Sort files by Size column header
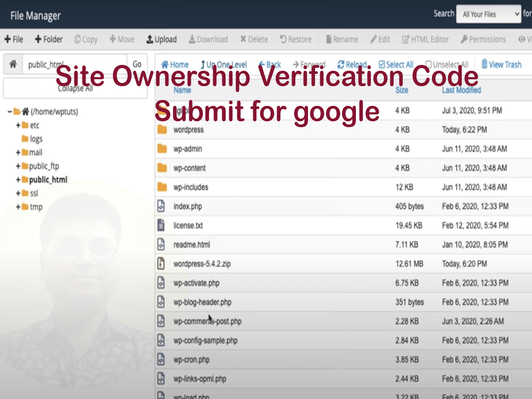 tap(402, 90)
